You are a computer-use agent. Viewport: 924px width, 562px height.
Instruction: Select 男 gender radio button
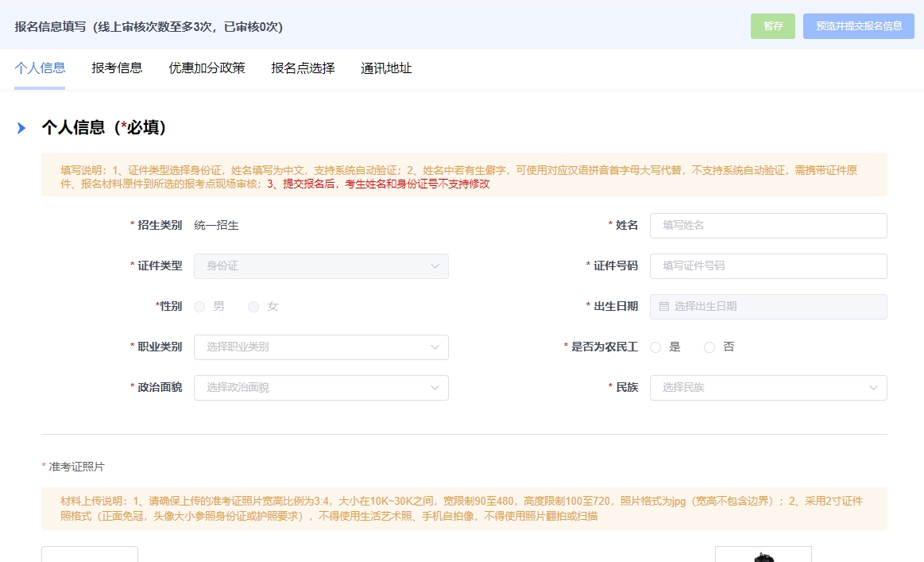click(199, 306)
